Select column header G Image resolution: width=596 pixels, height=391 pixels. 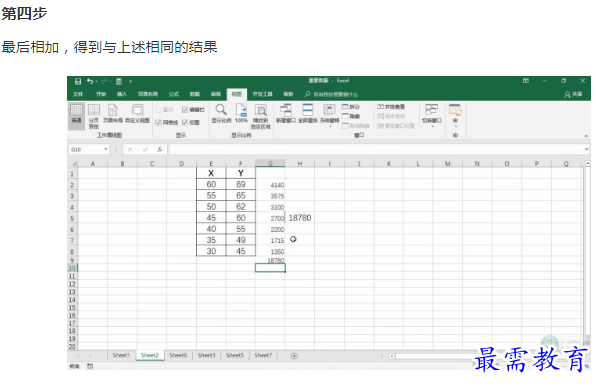tap(270, 163)
